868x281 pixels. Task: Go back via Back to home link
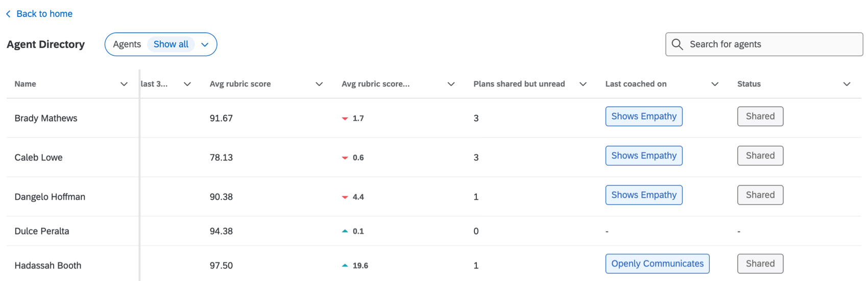coord(44,14)
